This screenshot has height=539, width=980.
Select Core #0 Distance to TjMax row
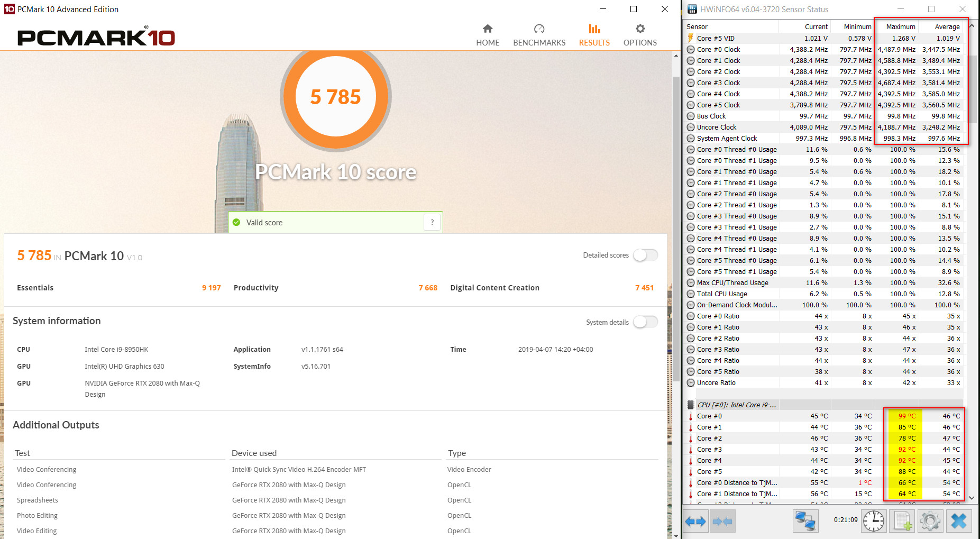(824, 482)
